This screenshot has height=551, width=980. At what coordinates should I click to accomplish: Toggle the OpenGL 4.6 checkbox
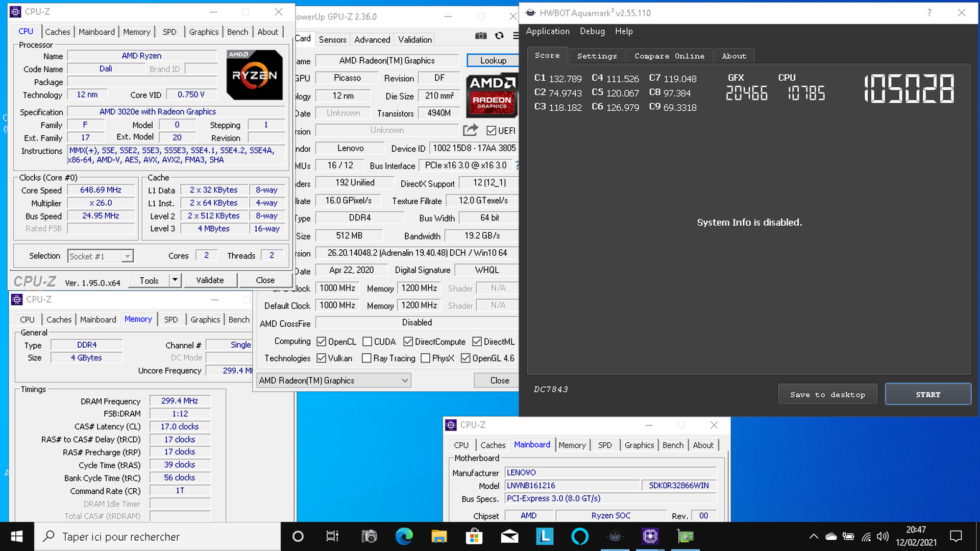pos(465,358)
